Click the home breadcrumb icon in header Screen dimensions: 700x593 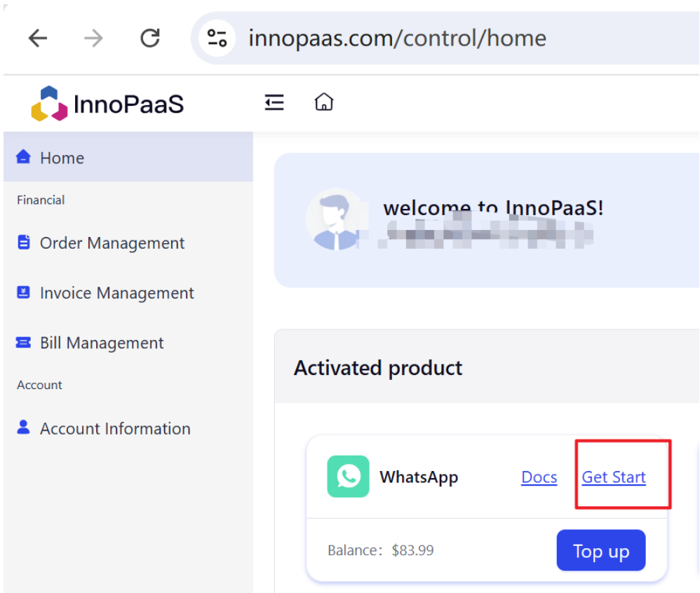click(323, 102)
